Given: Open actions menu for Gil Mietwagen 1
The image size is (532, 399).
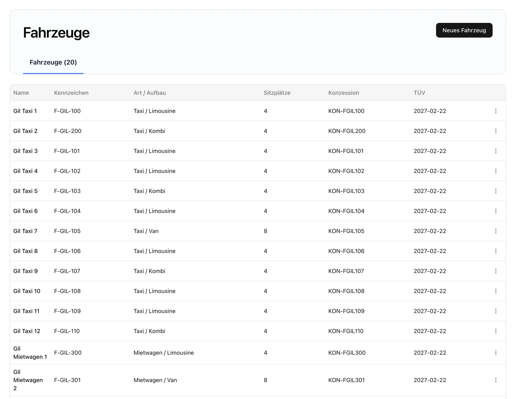Looking at the screenshot, I should 496,353.
